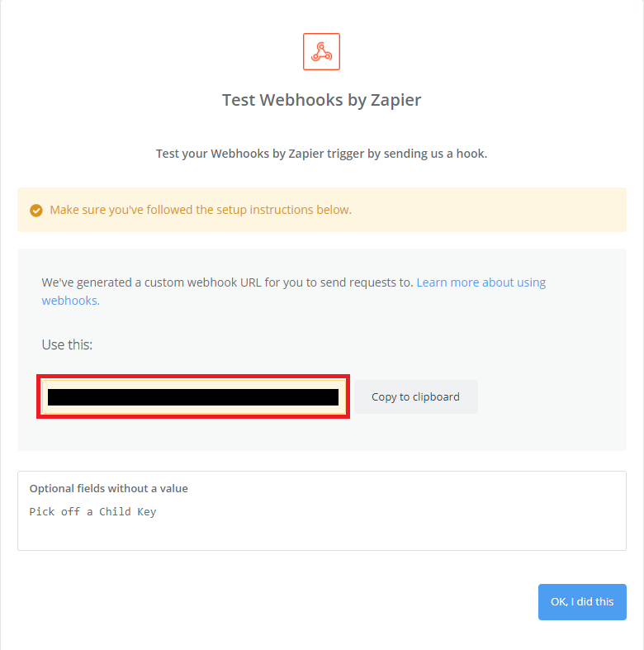Click the word 'Child' in optional fields
The width and height of the screenshot is (644, 650).
(115, 512)
